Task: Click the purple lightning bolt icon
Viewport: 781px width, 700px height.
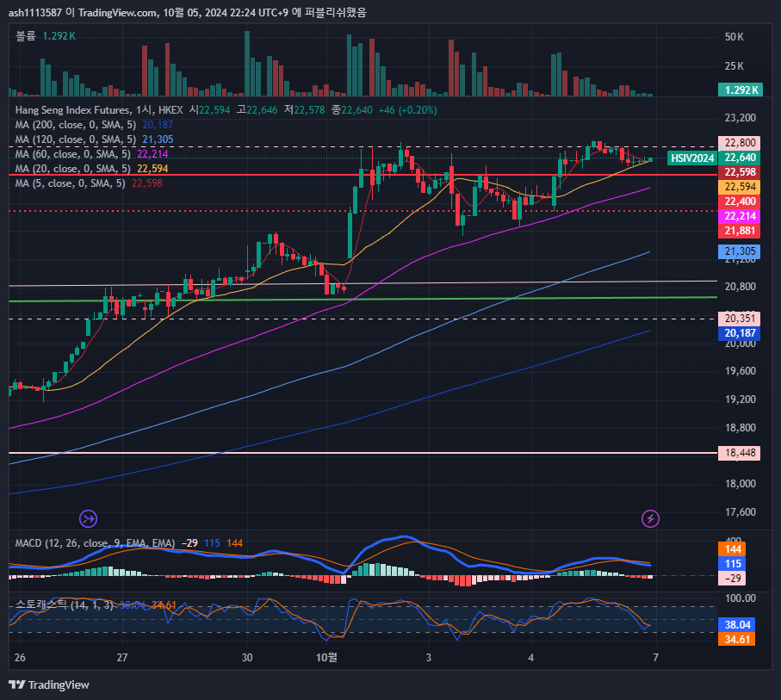Action: click(652, 518)
